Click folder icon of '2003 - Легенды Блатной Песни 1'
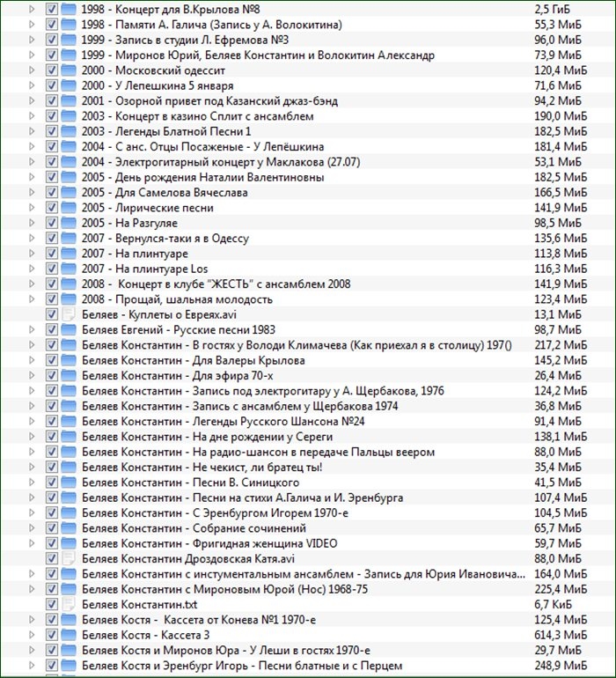The width and height of the screenshot is (616, 678). tap(69, 131)
